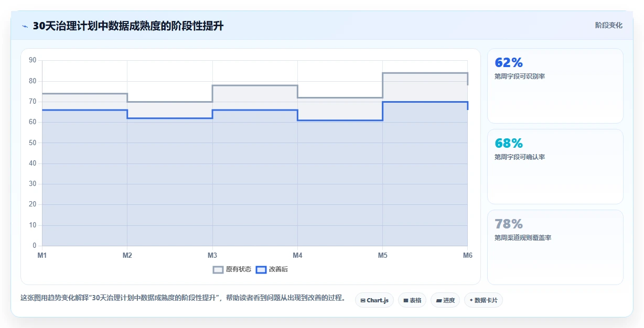The width and height of the screenshot is (644, 328).
Task: Click the 第周字段可确认率 label
Action: (520, 157)
